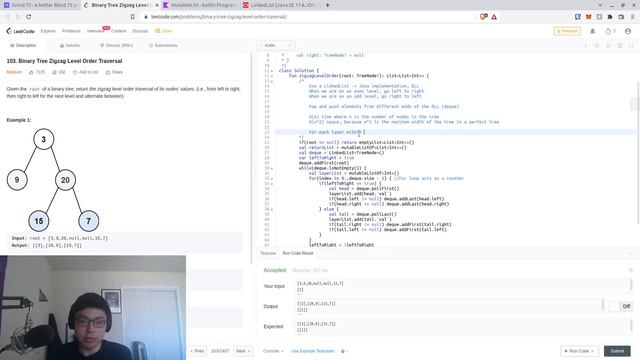This screenshot has width=640, height=360.
Task: Click the Add to List heart icon
Action: (75, 72)
